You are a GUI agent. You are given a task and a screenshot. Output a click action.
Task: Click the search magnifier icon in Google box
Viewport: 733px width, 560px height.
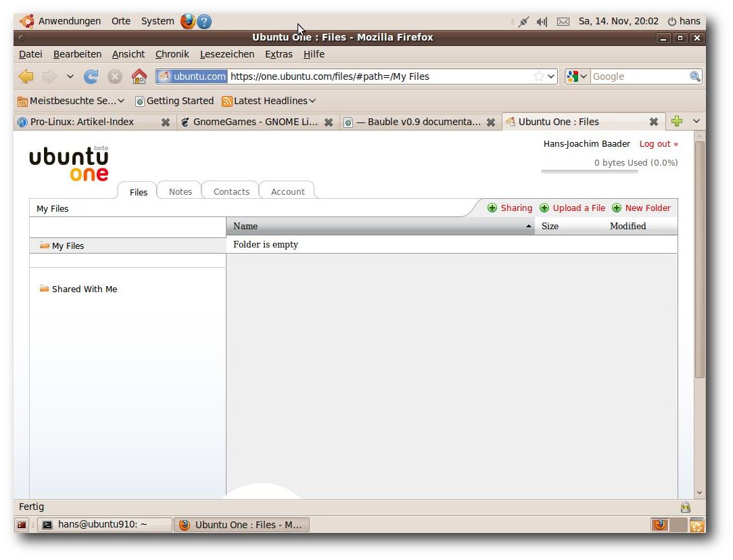tap(694, 76)
